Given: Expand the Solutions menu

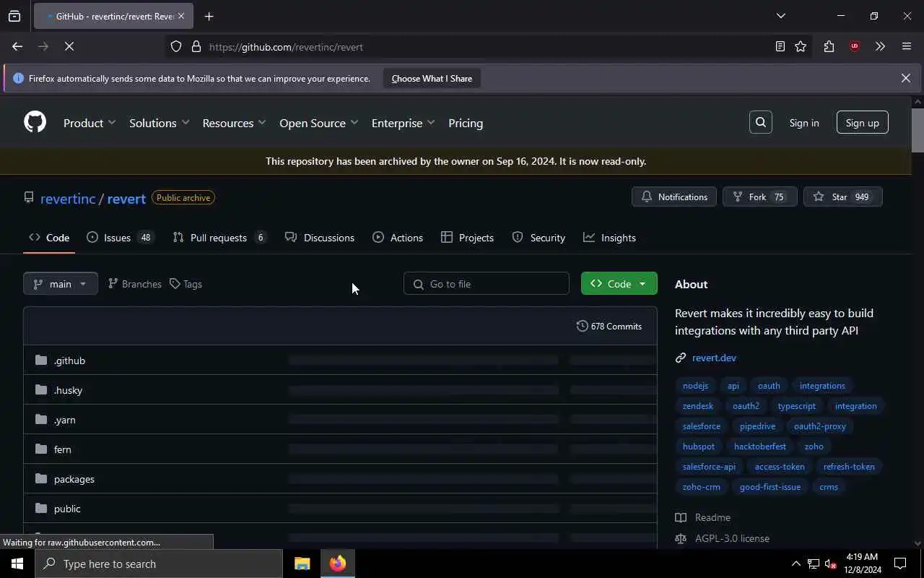Looking at the screenshot, I should (159, 123).
